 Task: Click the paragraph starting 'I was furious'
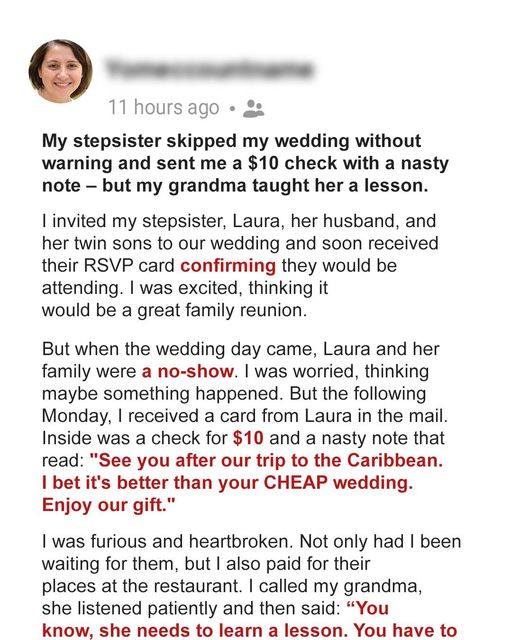(x=252, y=586)
